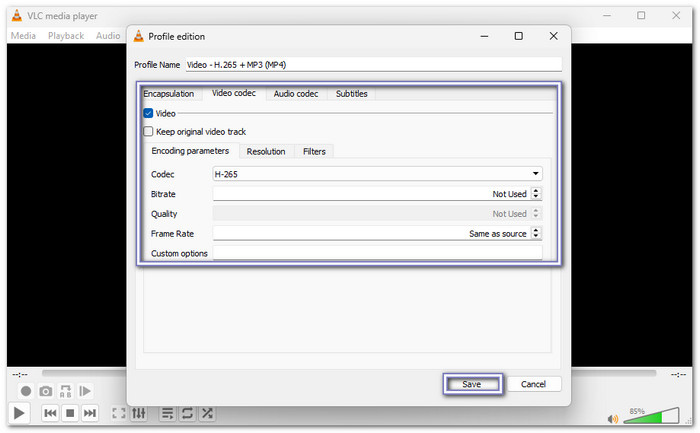Click the A-B loop icon
Image resolution: width=700 pixels, height=433 pixels.
click(66, 391)
